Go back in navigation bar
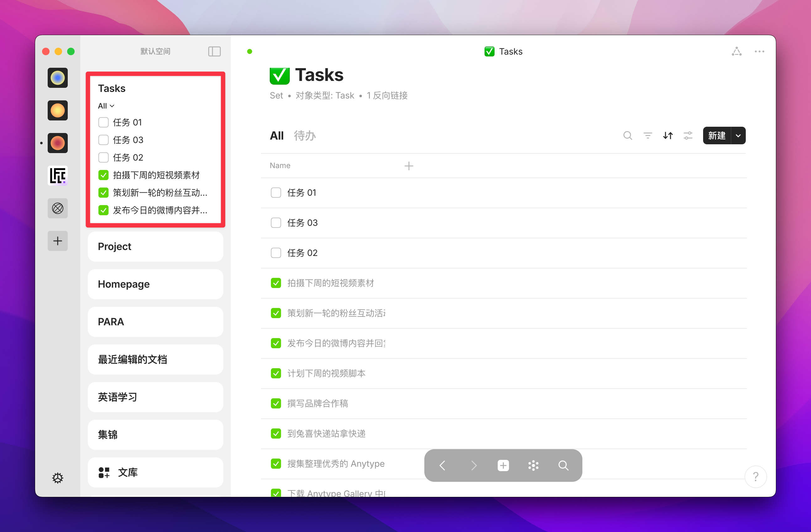 [443, 465]
